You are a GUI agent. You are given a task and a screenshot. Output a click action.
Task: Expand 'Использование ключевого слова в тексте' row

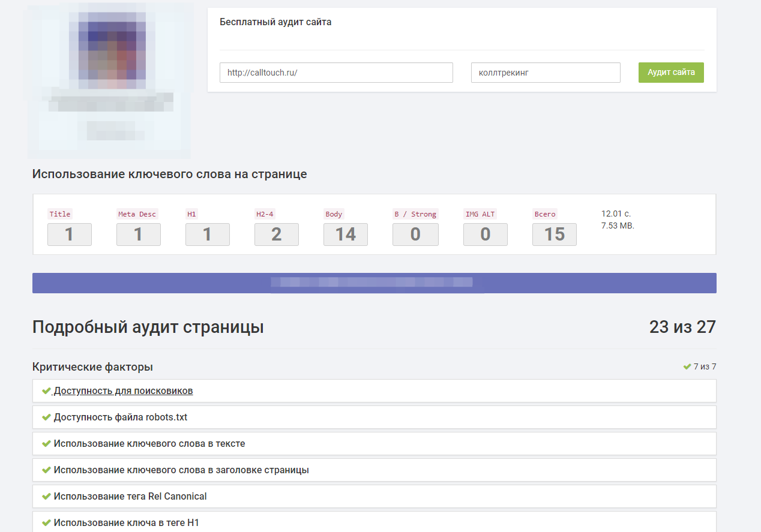click(149, 444)
